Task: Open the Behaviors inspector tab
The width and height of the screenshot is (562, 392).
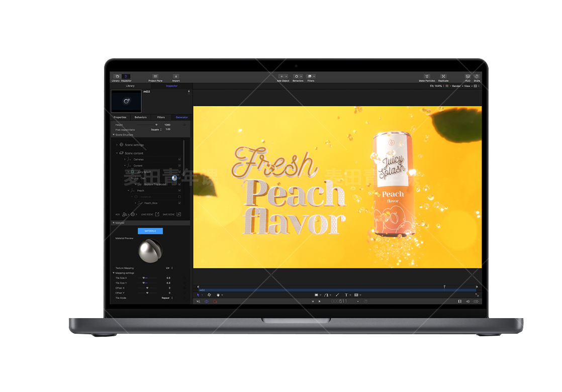Action: point(141,117)
